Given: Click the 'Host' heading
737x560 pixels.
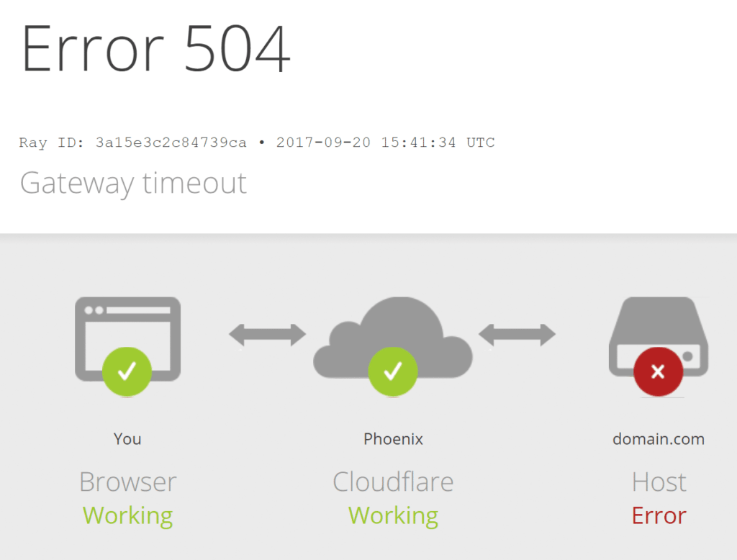Looking at the screenshot, I should pyautogui.click(x=659, y=482).
